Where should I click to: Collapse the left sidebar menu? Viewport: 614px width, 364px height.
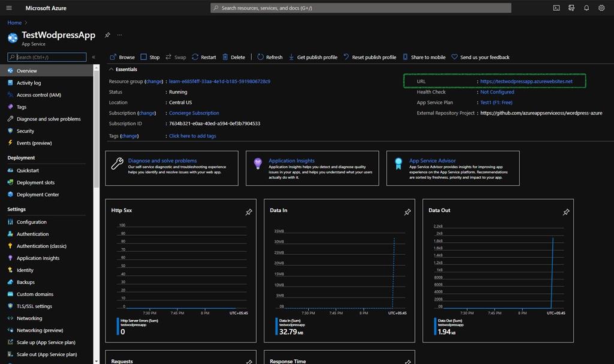[x=94, y=58]
